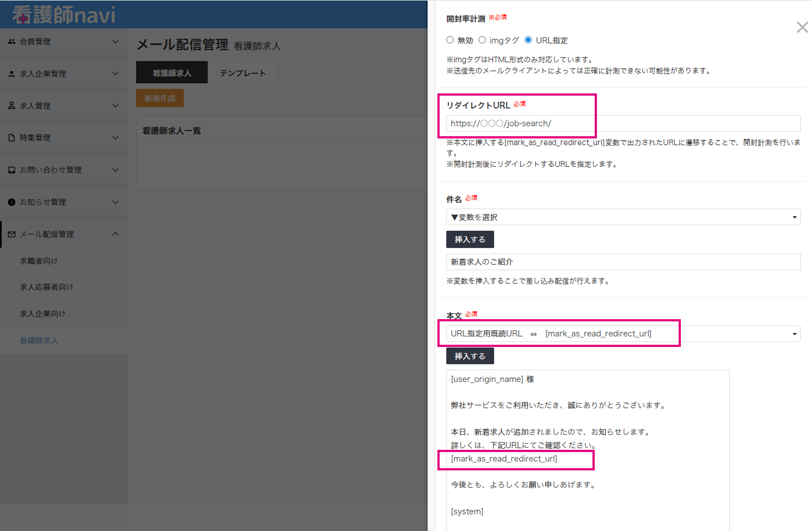Click the 特集管理 document icon

point(12,137)
